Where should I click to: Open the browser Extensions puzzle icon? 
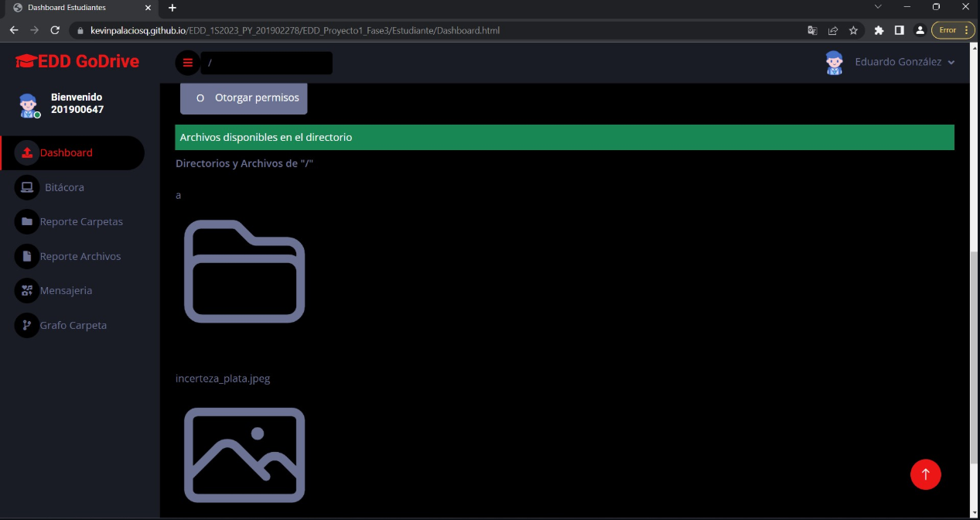pyautogui.click(x=879, y=30)
